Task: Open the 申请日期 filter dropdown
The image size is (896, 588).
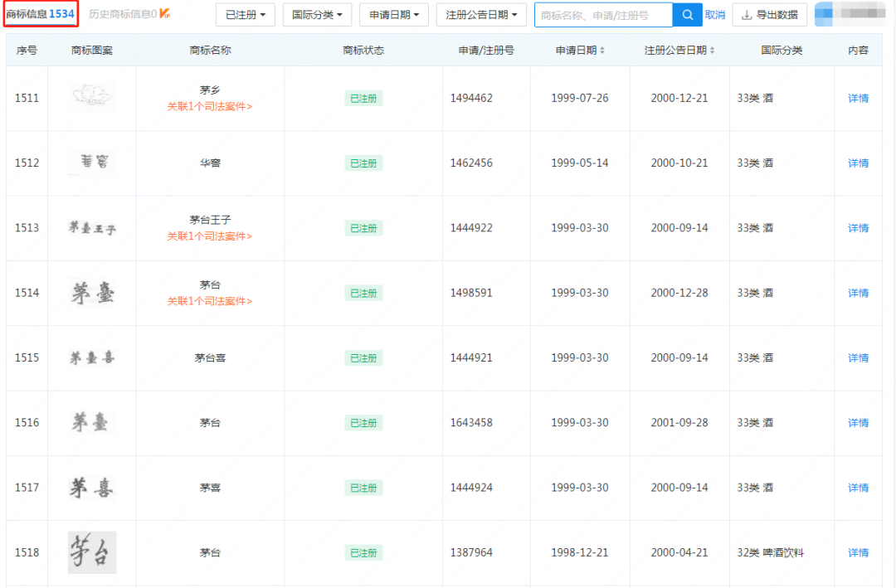Action: point(394,15)
